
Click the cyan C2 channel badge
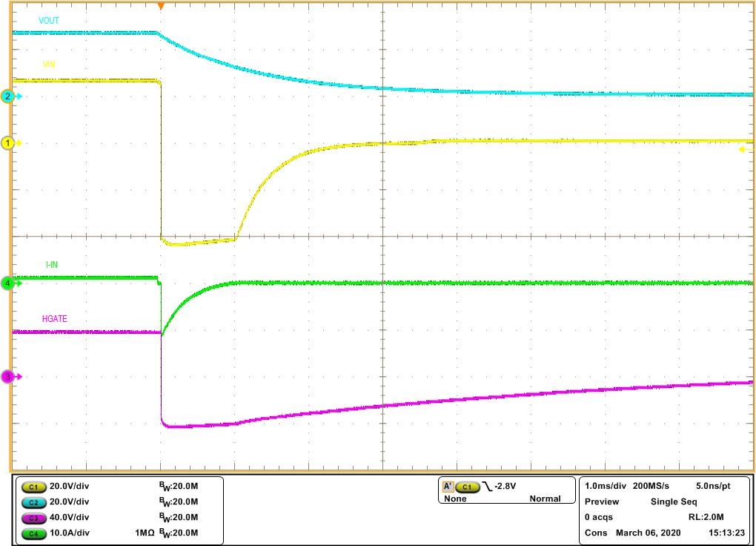(33, 502)
